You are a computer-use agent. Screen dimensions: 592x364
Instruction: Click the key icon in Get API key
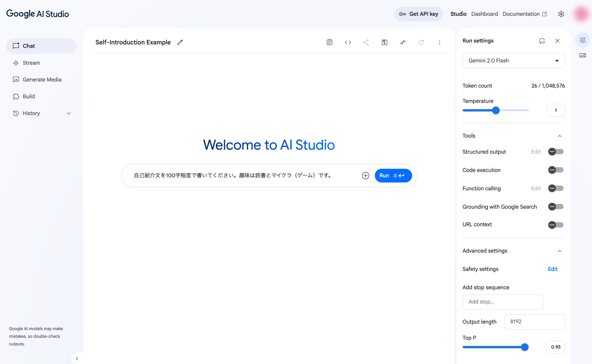point(402,14)
